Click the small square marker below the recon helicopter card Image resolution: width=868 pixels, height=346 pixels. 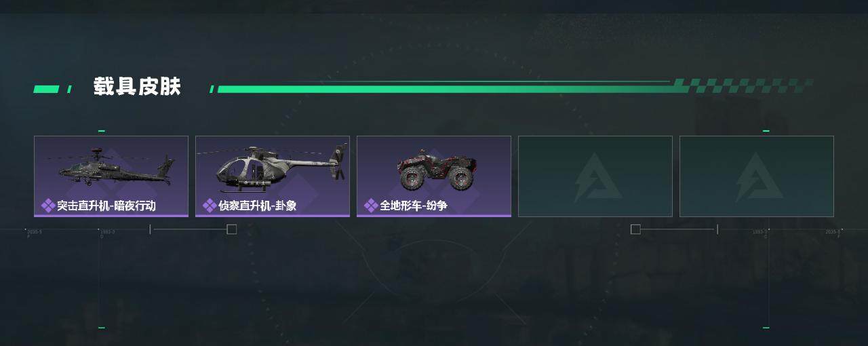(x=231, y=229)
